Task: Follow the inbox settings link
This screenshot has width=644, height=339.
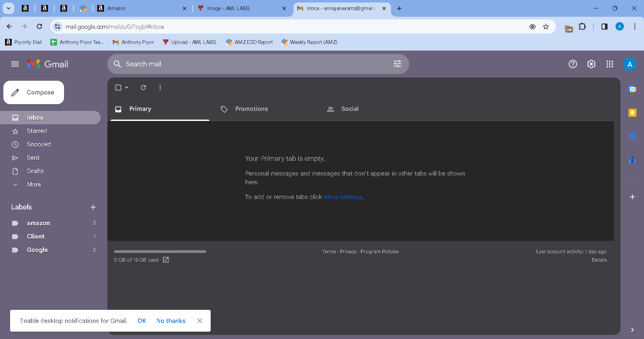Action: [x=343, y=197]
